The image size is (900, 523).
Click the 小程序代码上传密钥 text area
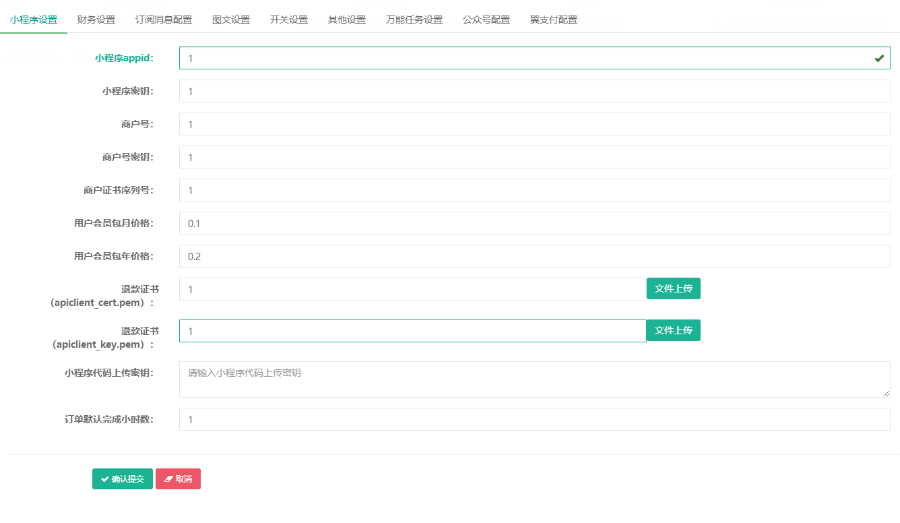pos(534,379)
